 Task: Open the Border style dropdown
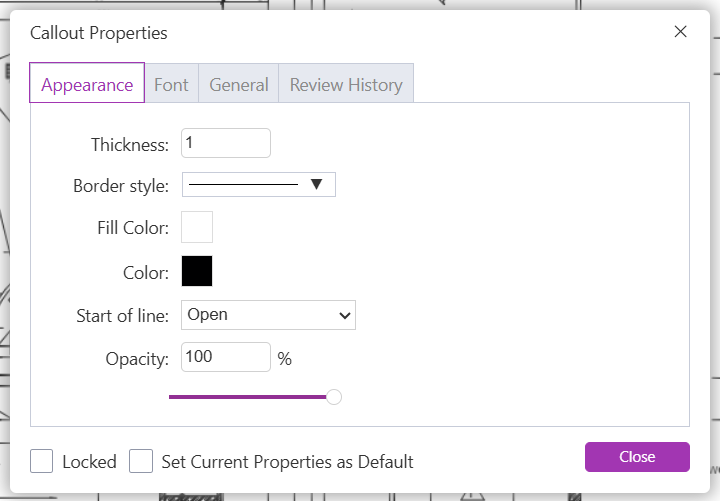(258, 185)
